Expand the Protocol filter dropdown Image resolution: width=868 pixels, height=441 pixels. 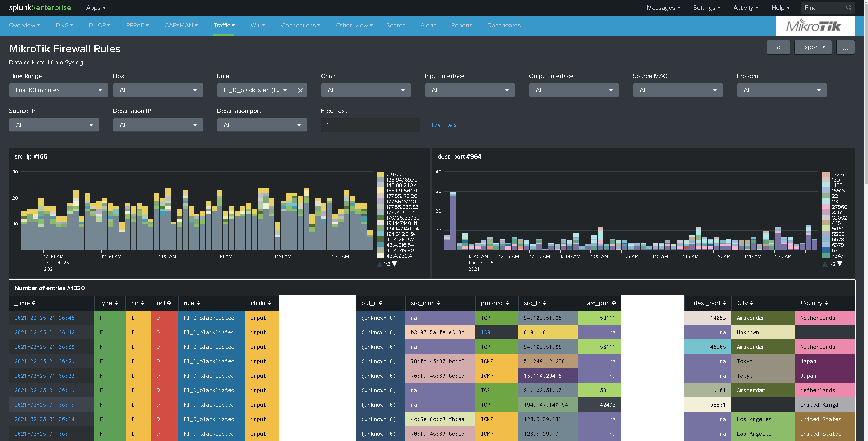click(782, 90)
